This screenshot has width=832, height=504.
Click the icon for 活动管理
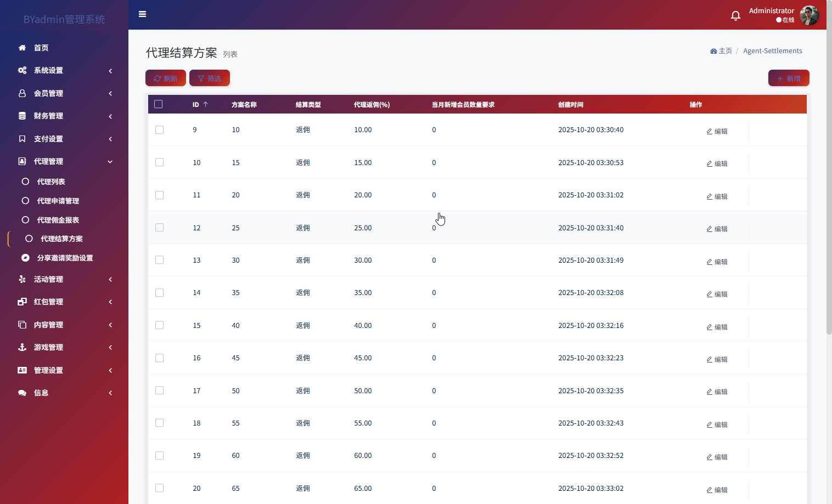(x=22, y=279)
